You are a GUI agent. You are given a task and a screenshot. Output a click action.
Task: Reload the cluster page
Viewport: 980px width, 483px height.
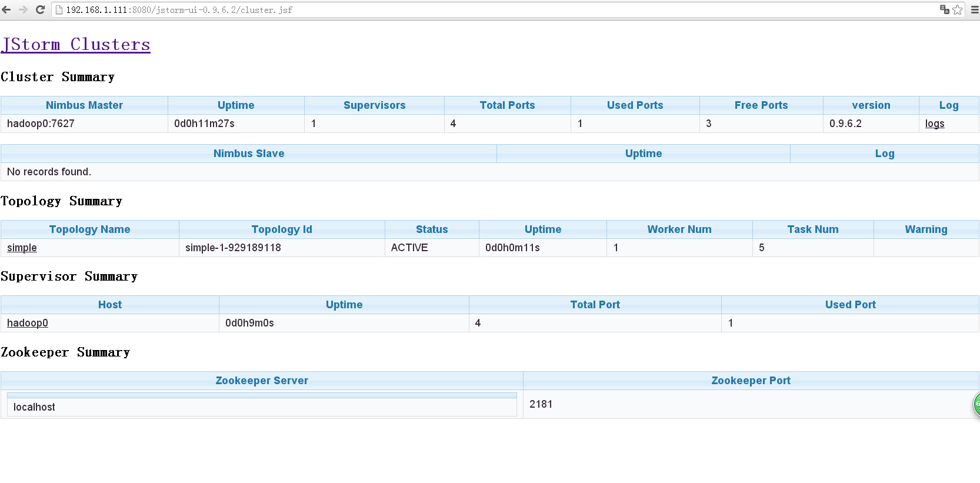click(40, 9)
